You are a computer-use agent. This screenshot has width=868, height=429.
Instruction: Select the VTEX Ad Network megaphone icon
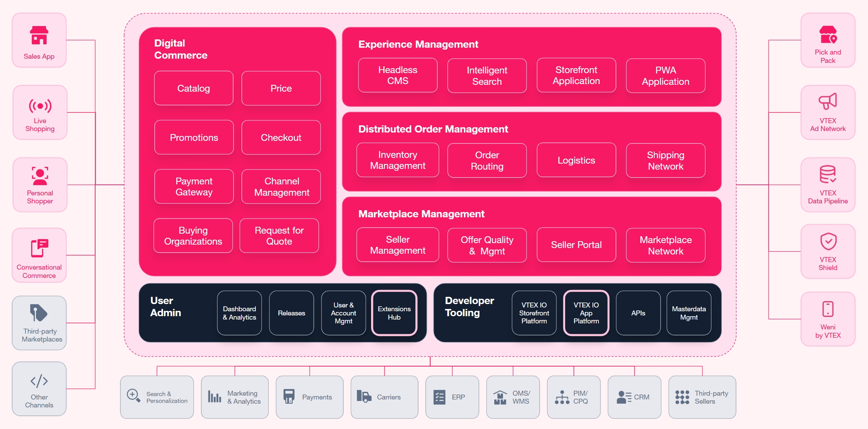click(x=828, y=101)
